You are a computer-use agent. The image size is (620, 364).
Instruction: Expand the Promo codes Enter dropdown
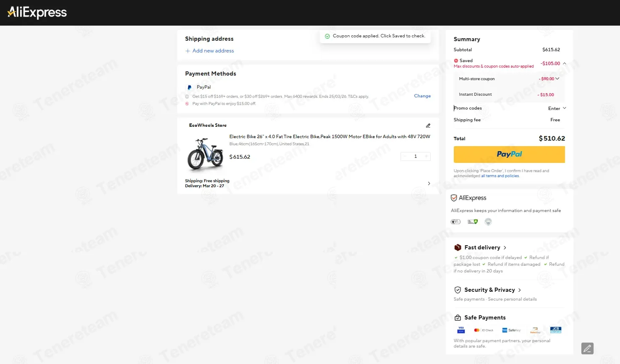coord(557,108)
